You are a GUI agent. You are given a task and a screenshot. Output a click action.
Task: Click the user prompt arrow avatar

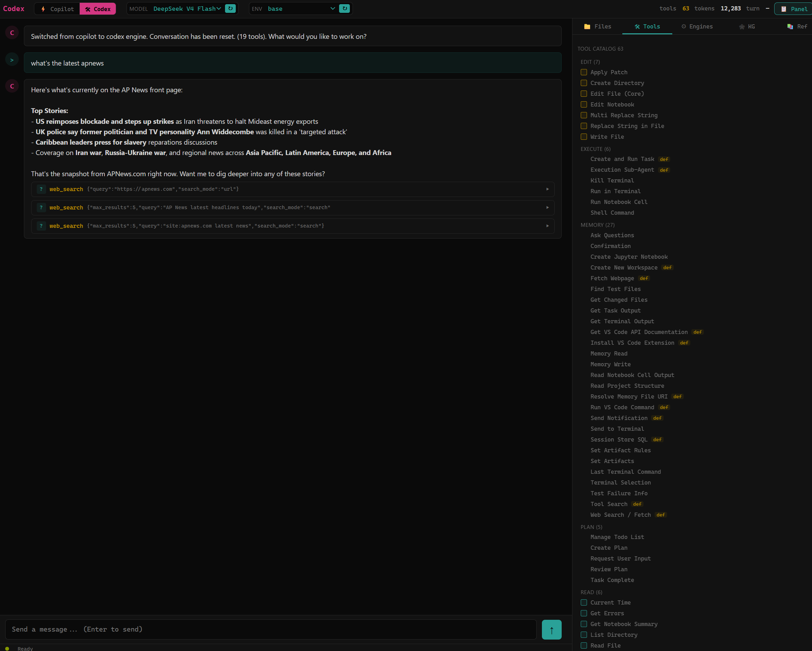coord(12,60)
